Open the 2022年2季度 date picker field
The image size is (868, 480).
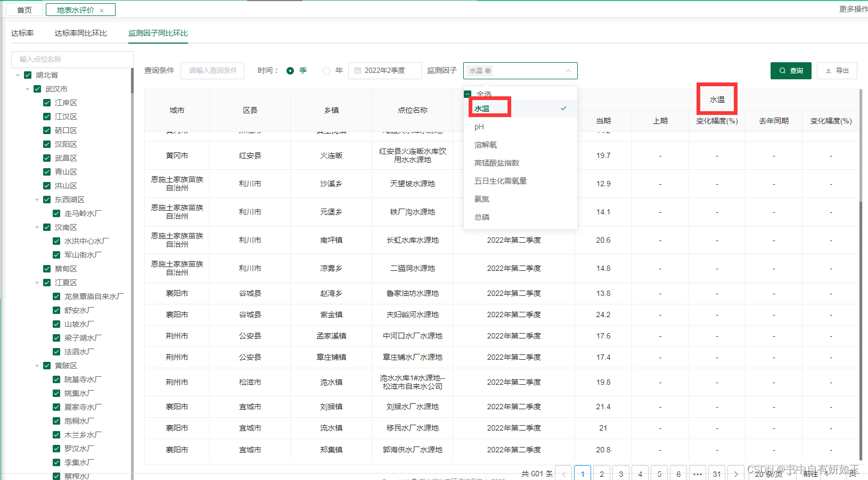(x=385, y=71)
